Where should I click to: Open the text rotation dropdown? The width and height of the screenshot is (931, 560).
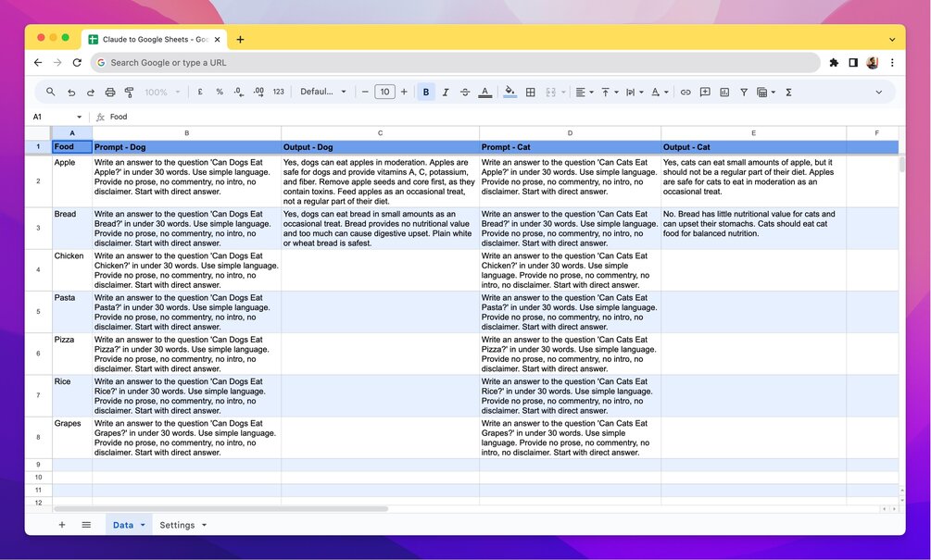(659, 92)
